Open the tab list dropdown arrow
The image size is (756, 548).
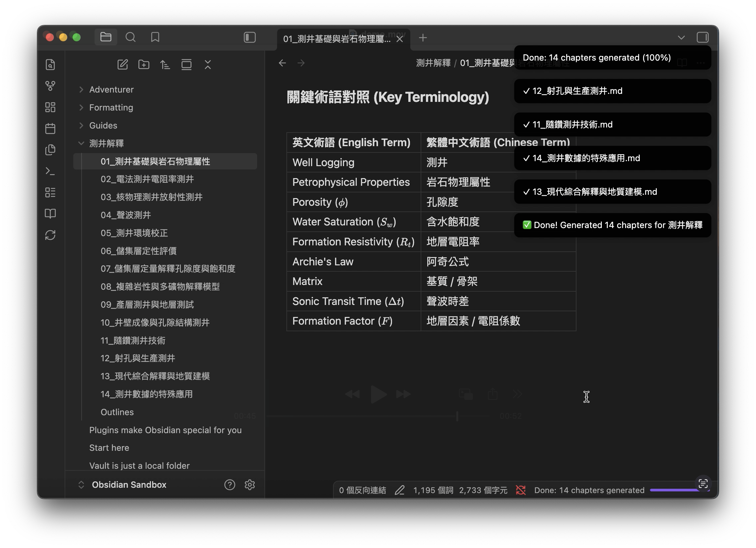(681, 38)
